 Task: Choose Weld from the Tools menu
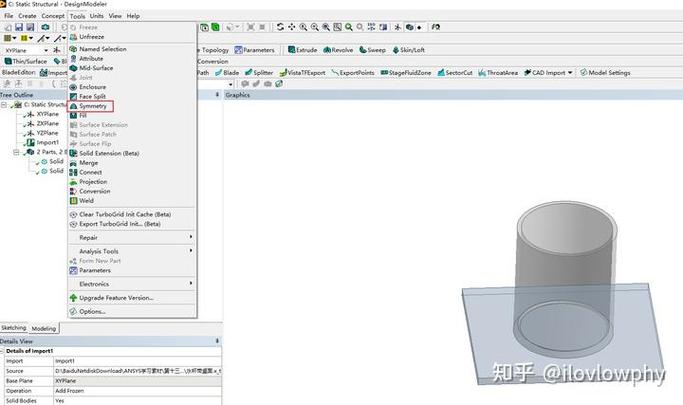86,201
